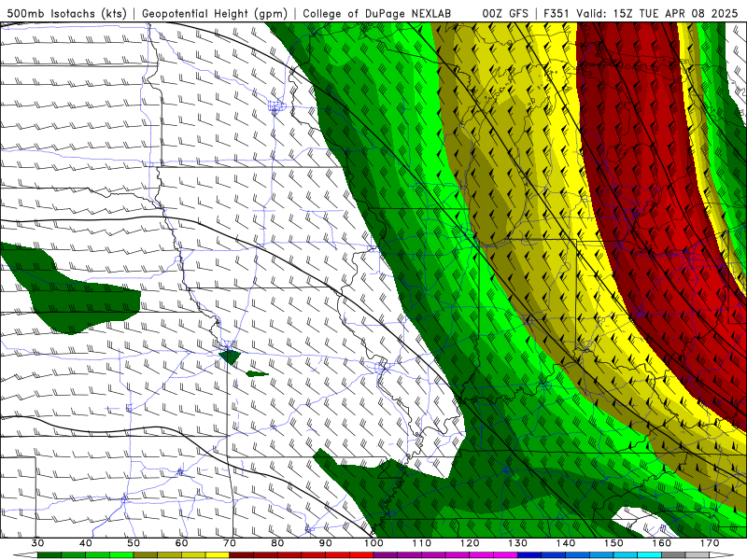The width and height of the screenshot is (747, 560).
Task: Click the legend value "170"
Action: [x=710, y=543]
